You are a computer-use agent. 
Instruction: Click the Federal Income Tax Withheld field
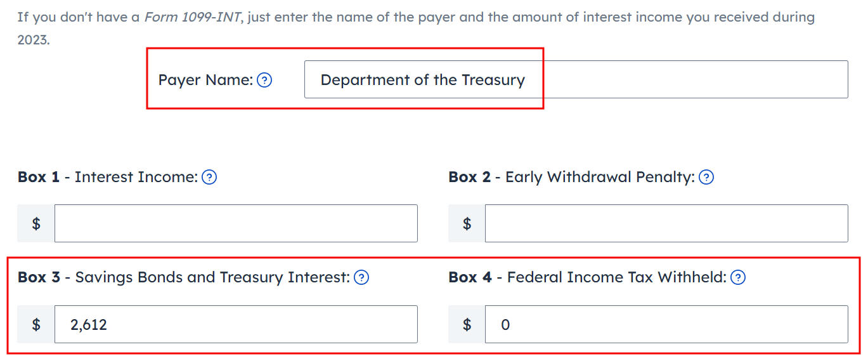pos(666,324)
